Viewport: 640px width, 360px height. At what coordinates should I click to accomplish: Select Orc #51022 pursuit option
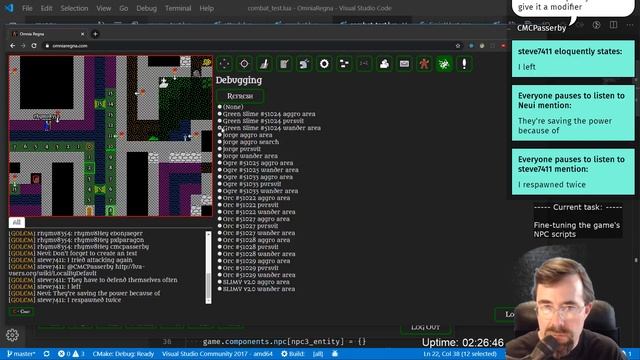[248, 205]
